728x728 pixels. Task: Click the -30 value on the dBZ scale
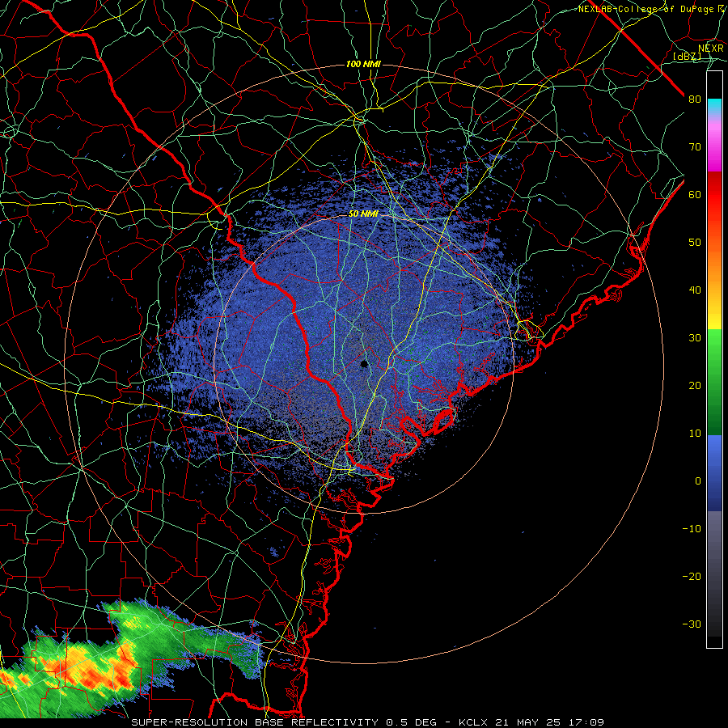click(x=692, y=624)
